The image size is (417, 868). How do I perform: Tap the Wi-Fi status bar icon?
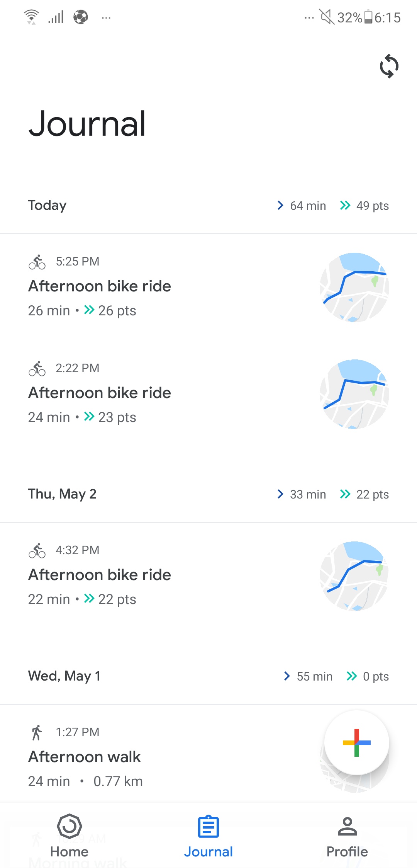[x=31, y=17]
